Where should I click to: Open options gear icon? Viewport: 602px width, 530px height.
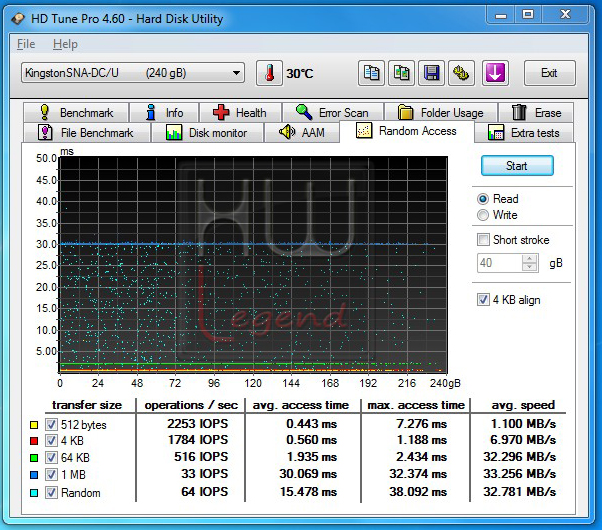(x=461, y=73)
